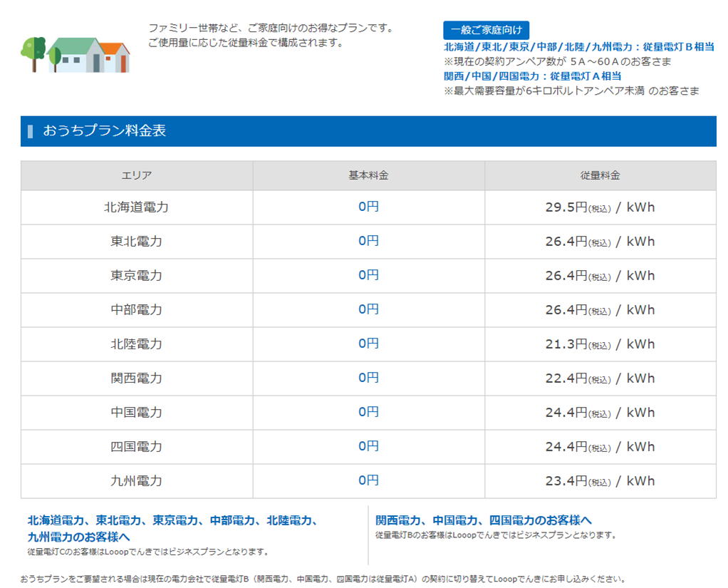Click the 従量電灯Bのお客様 business plan note
The width and height of the screenshot is (728, 588).
[x=496, y=535]
